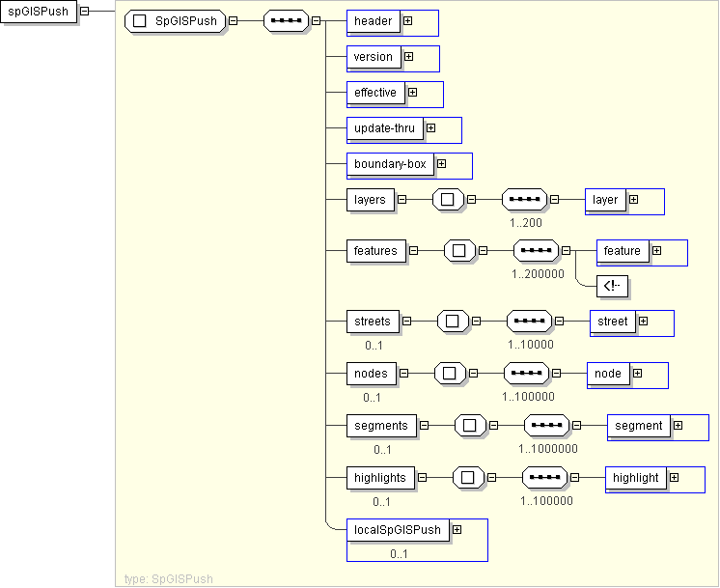Click the type: SpGISPush label text
Viewport: 720px width, 588px height.
coord(169,579)
